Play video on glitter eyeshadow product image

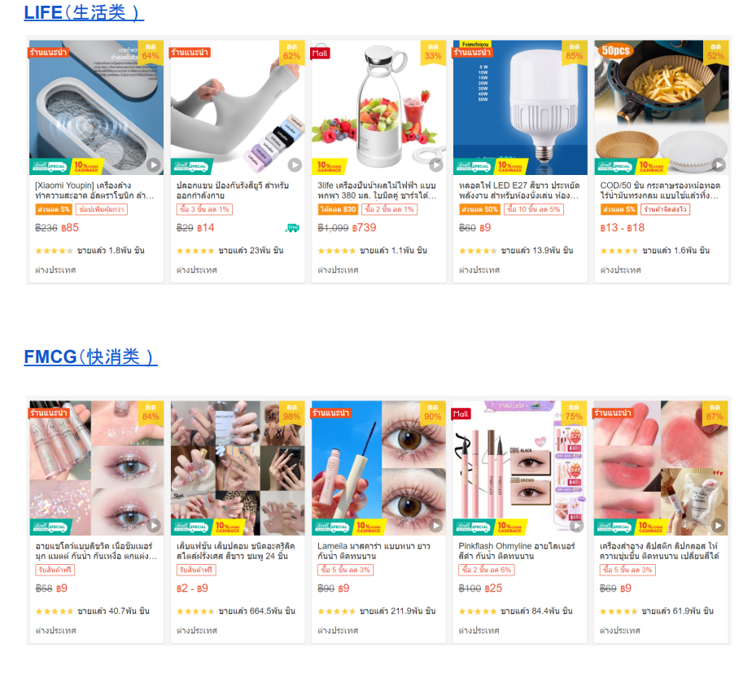pos(154,525)
